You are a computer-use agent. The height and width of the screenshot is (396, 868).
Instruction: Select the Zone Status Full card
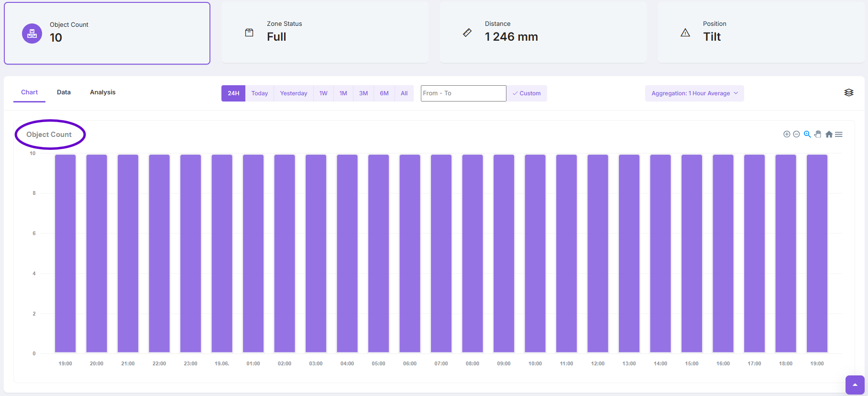pyautogui.click(x=325, y=32)
